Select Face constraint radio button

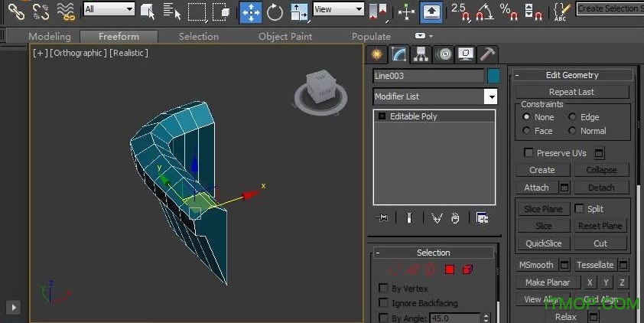pyautogui.click(x=526, y=131)
